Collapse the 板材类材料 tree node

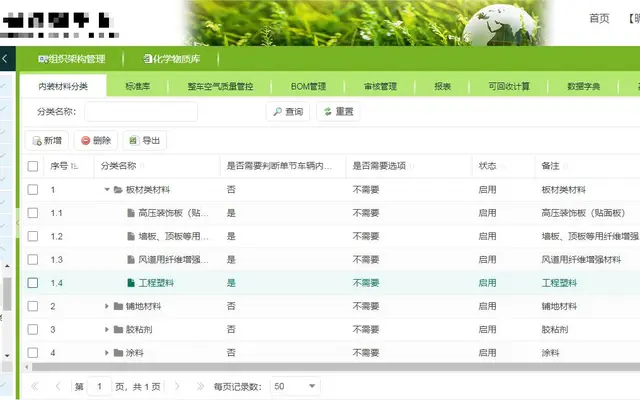pyautogui.click(x=107, y=189)
